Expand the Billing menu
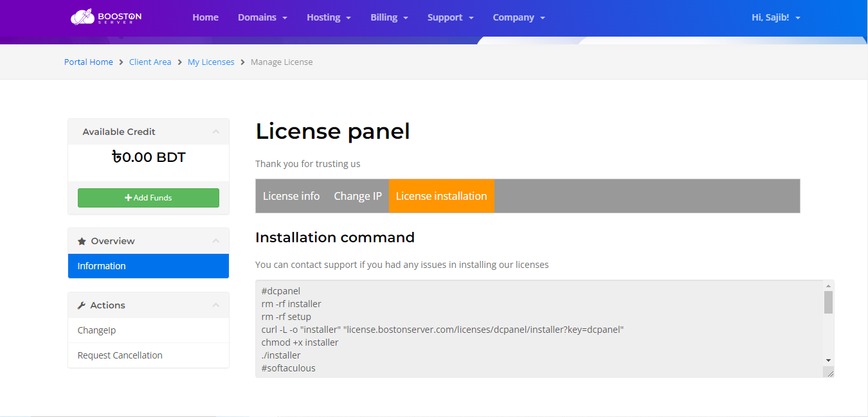Screen dimensions: 868x417 coord(389,17)
